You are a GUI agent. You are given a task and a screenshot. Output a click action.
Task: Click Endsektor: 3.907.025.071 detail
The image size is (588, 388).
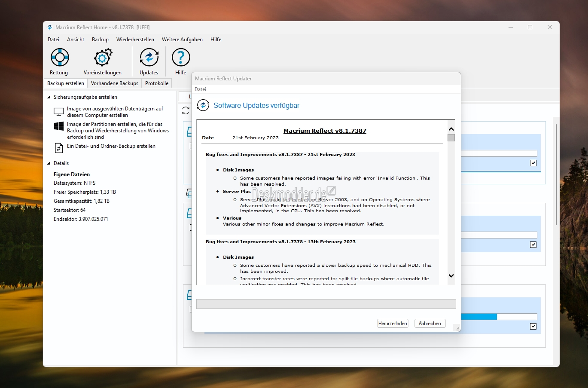click(x=81, y=219)
